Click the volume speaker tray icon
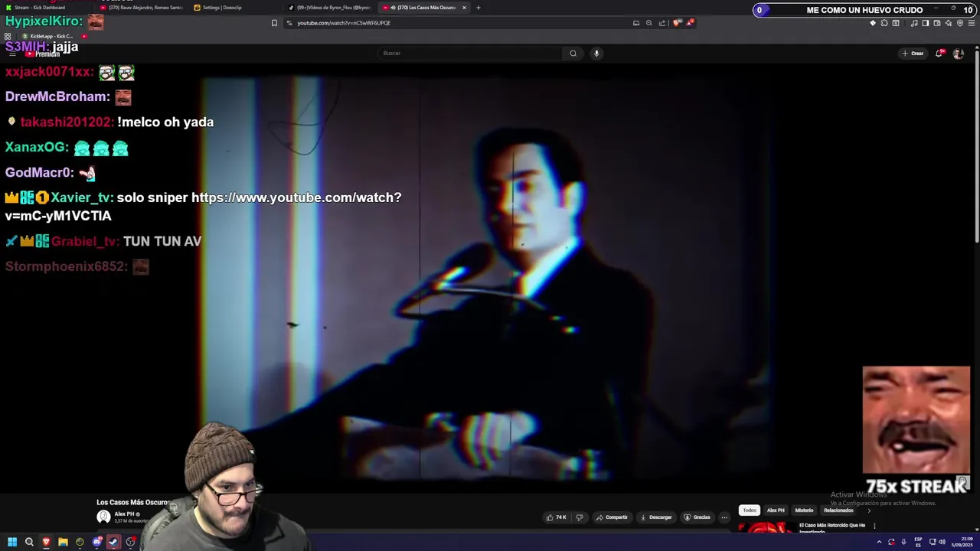 (x=942, y=542)
